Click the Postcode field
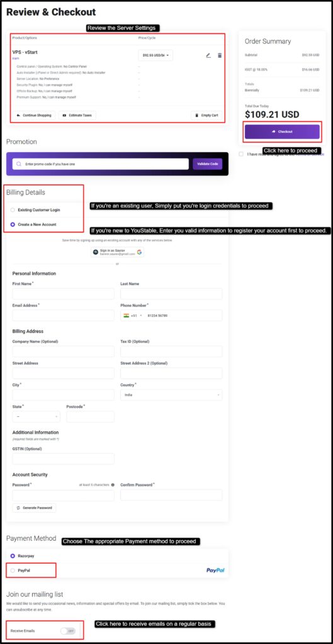333x644 pixels. (91, 417)
